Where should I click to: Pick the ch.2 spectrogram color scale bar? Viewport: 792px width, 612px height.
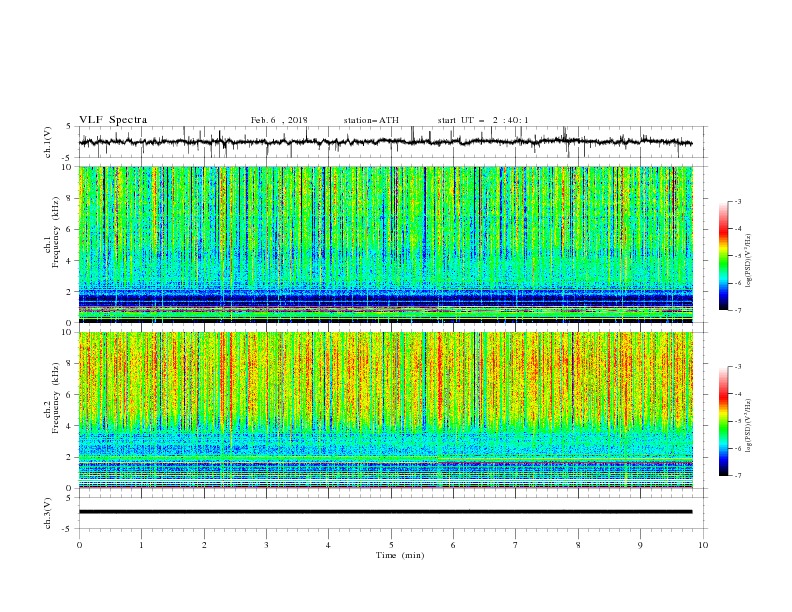pos(723,421)
